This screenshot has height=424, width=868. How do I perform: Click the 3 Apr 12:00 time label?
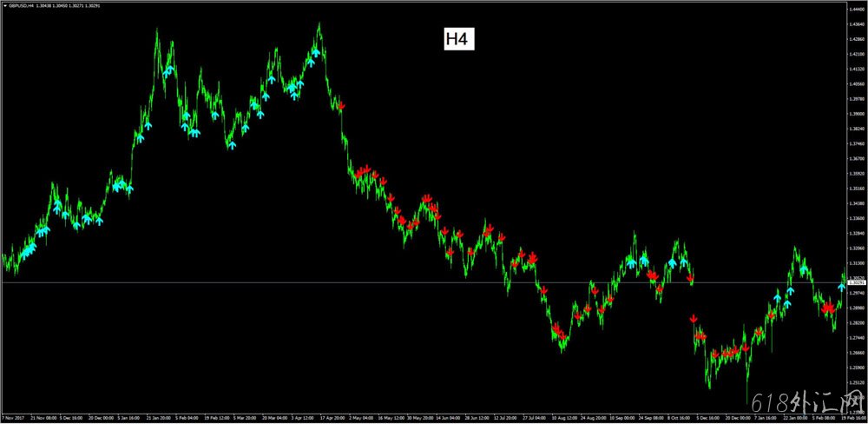pos(303,418)
